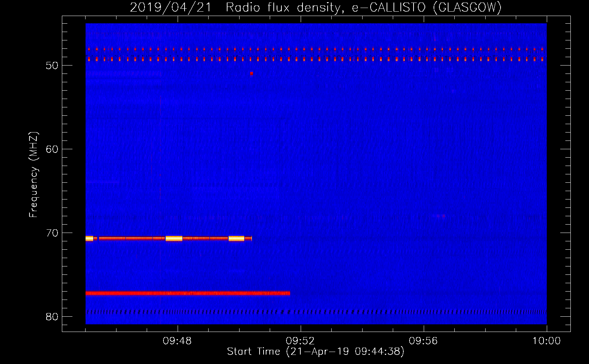Click the 70 frequency tick label

(52, 233)
